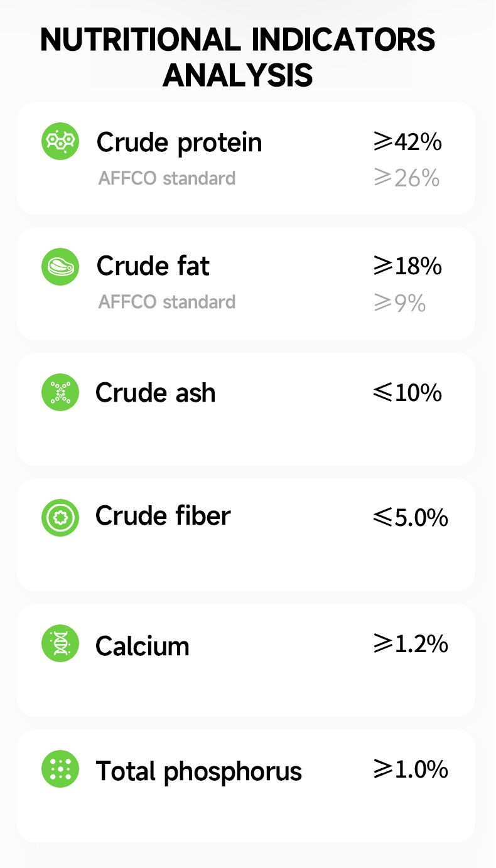Click AFFCO standard text under Crude protein
Viewport: 496px width, 868px height.
tap(167, 178)
